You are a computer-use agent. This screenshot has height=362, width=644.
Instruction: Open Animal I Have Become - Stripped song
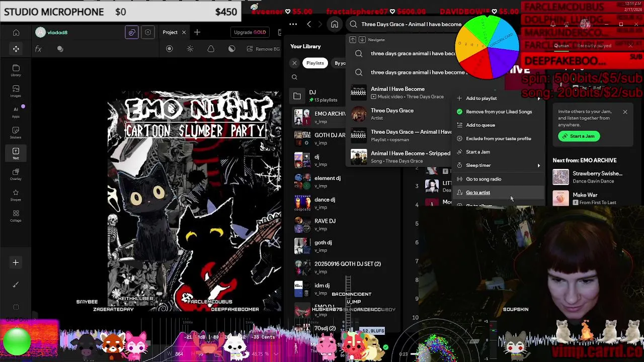pos(401,157)
